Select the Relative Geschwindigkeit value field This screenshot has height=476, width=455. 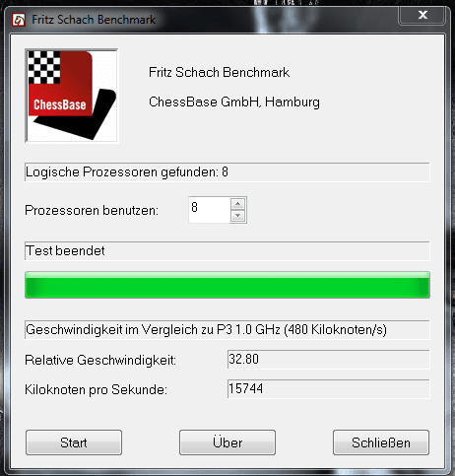(328, 359)
